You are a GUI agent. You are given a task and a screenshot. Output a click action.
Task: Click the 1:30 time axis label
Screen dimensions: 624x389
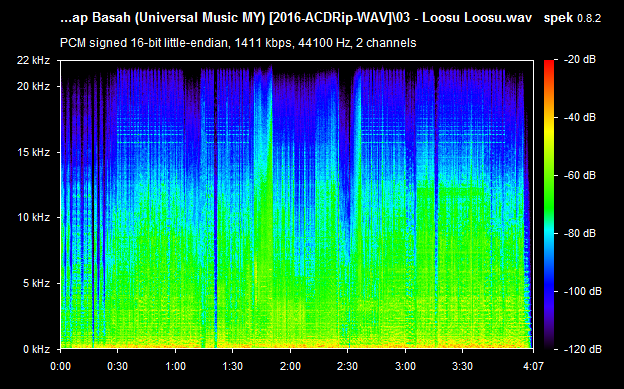pyautogui.click(x=233, y=366)
